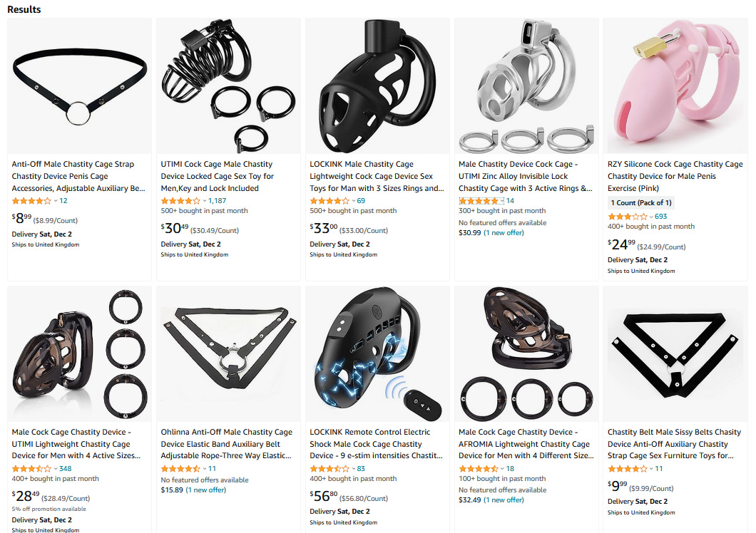Select the '1 Count (Pack of 1)' option
The image size is (756, 533).
[640, 203]
